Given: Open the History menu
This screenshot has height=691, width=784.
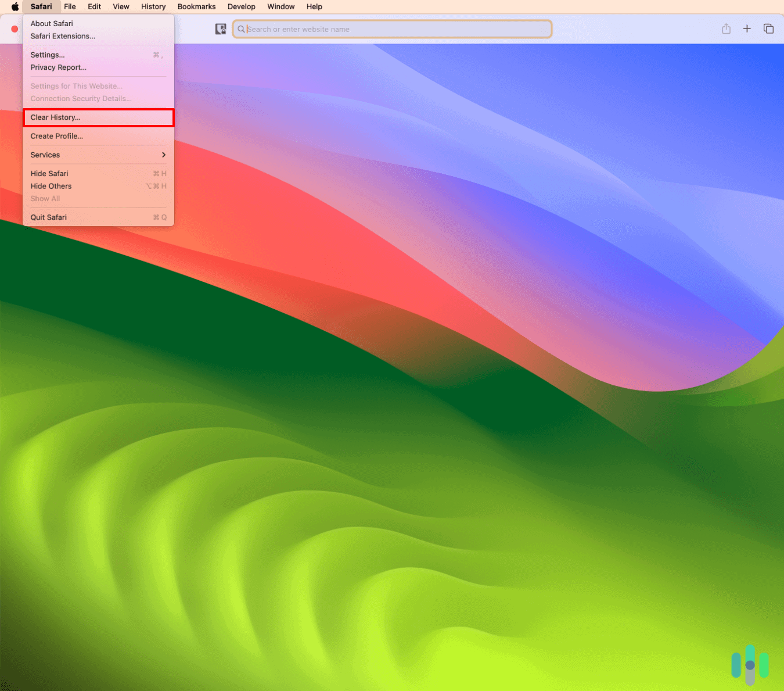Looking at the screenshot, I should 153,7.
